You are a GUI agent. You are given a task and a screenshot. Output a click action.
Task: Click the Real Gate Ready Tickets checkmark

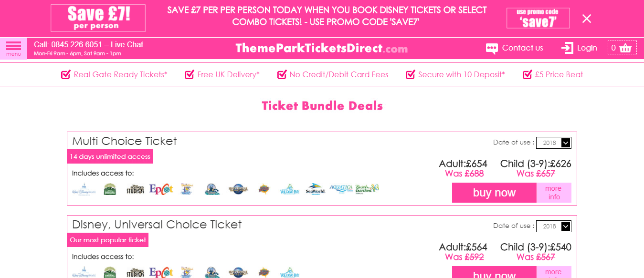(66, 74)
